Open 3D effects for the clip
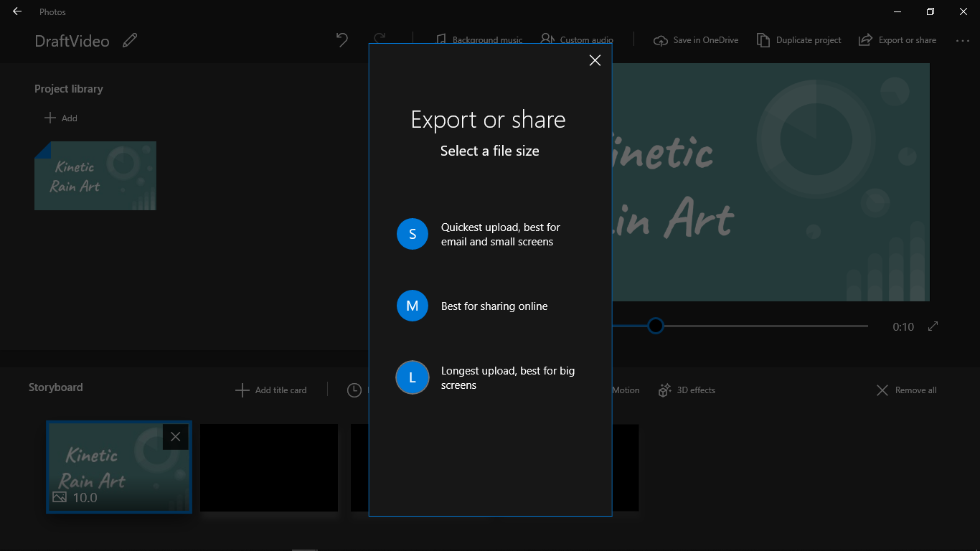The height and width of the screenshot is (551, 980). click(687, 390)
